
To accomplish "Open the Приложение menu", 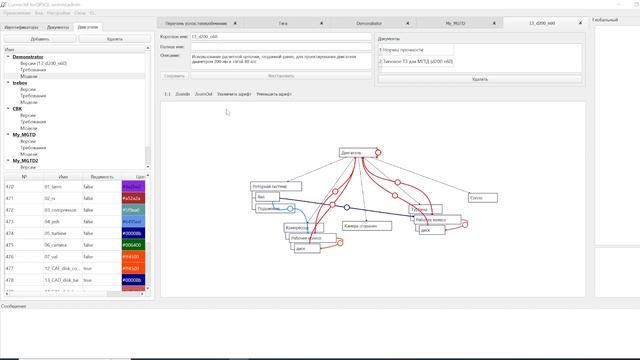I will point(17,13).
